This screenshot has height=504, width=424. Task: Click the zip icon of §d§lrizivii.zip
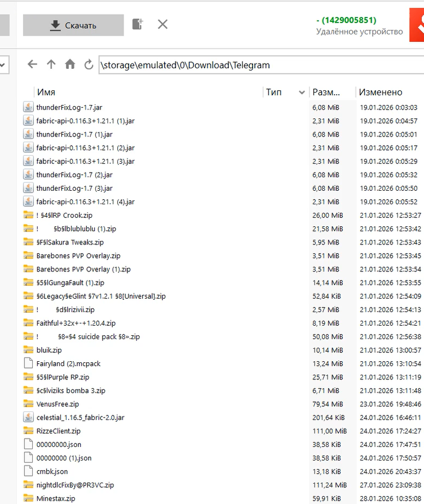pyautogui.click(x=28, y=309)
